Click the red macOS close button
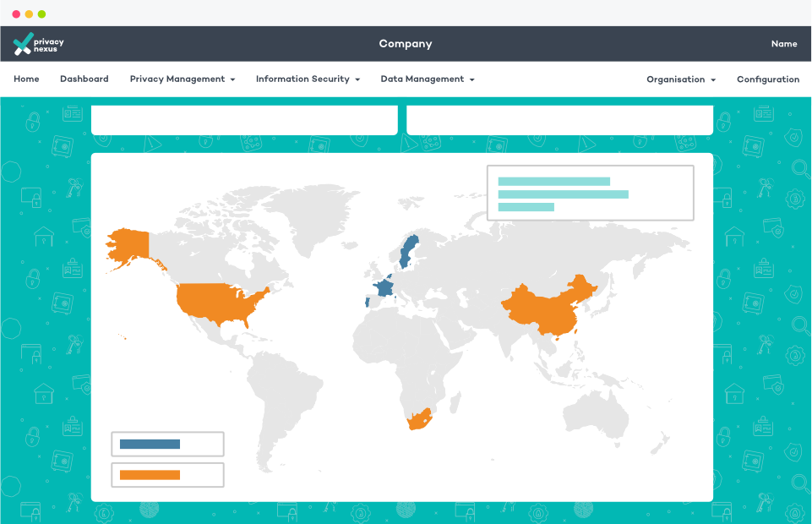Viewport: 812px width, 524px height. coord(16,14)
